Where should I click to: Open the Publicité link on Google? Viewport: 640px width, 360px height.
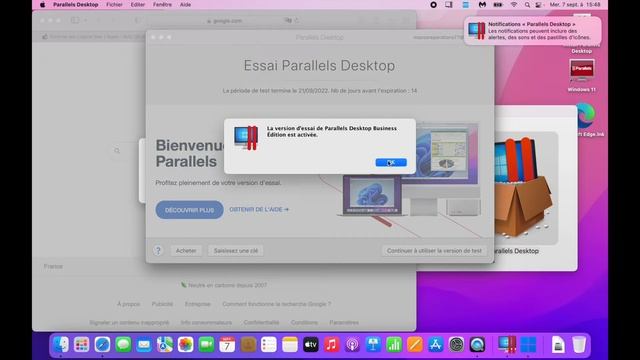pos(162,304)
